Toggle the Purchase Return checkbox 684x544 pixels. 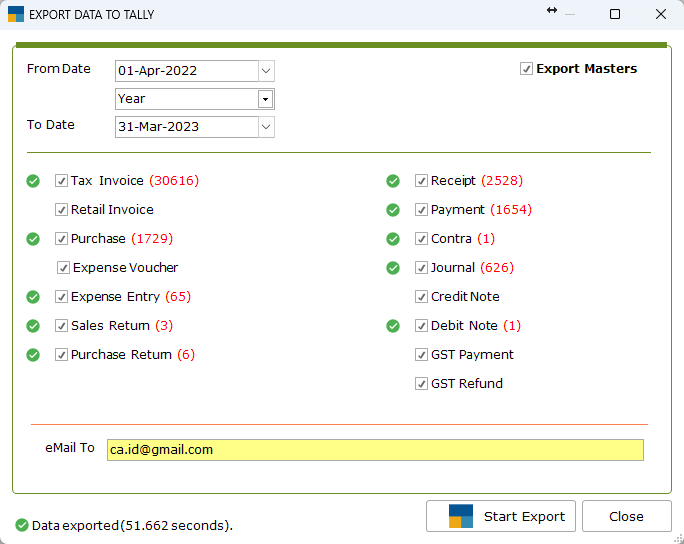[x=61, y=355]
